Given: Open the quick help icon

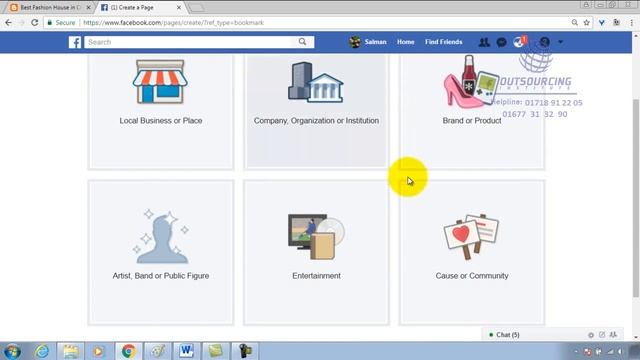Looking at the screenshot, I should coord(544,42).
